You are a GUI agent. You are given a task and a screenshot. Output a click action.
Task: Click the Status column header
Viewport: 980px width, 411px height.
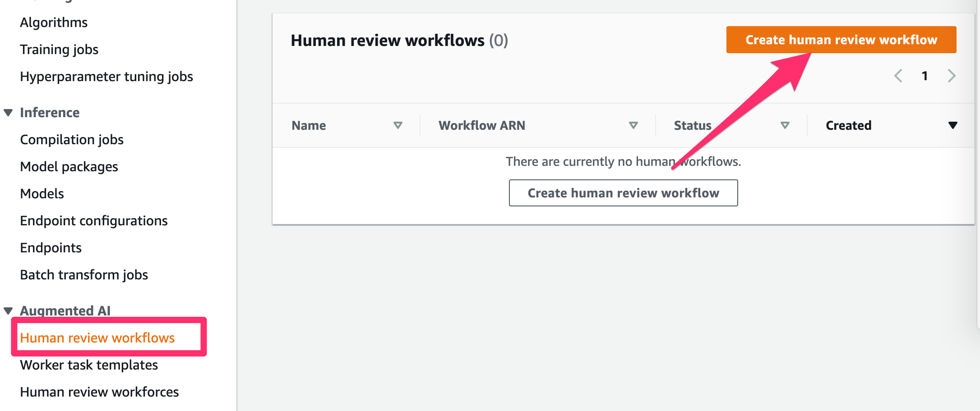point(693,125)
